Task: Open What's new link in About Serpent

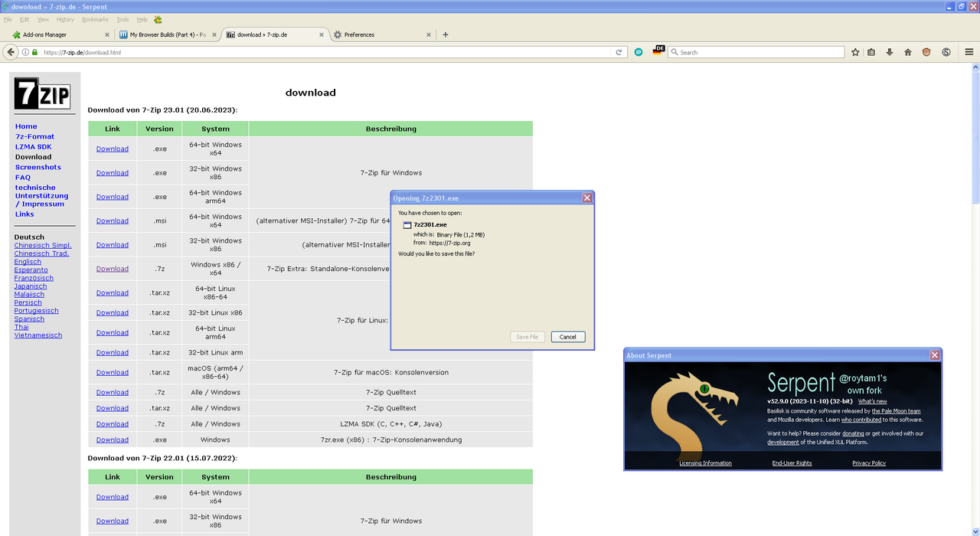Action: [873, 401]
